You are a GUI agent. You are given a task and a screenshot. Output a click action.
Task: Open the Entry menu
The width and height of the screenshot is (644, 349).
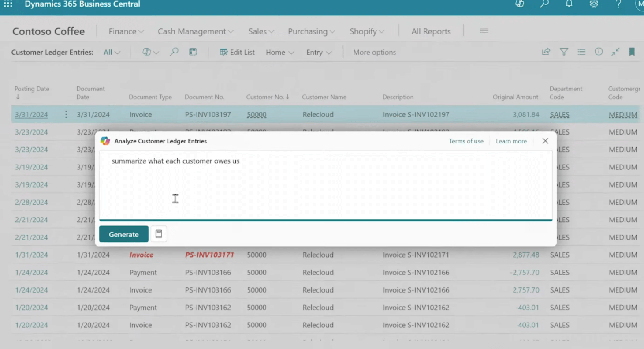319,53
